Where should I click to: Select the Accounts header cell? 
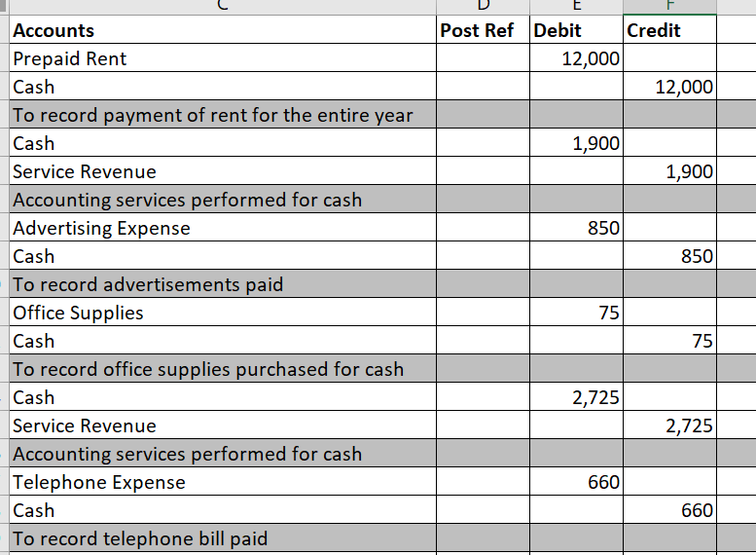(223, 30)
